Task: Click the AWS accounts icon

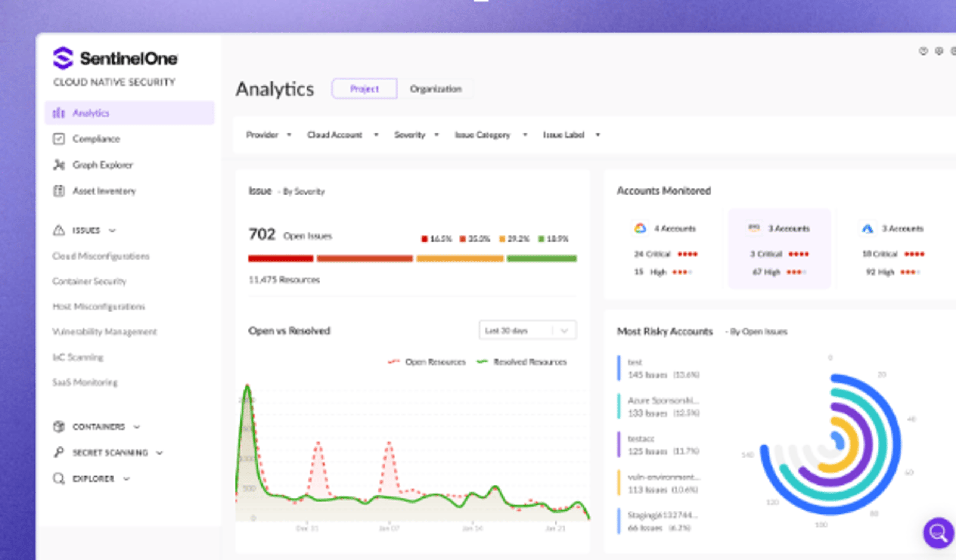Action: click(x=754, y=228)
